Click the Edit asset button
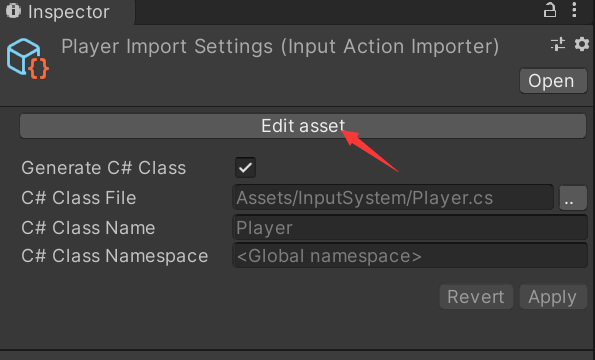Image resolution: width=595 pixels, height=360 pixels. [x=303, y=126]
